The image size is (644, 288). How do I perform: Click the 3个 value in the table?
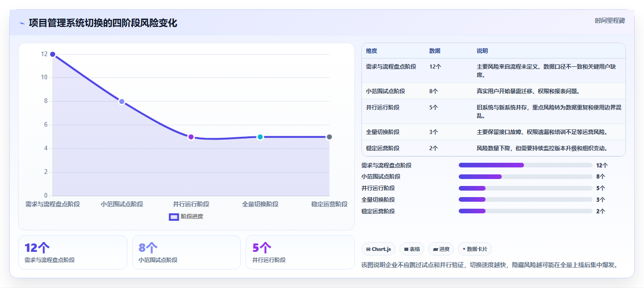pos(434,132)
